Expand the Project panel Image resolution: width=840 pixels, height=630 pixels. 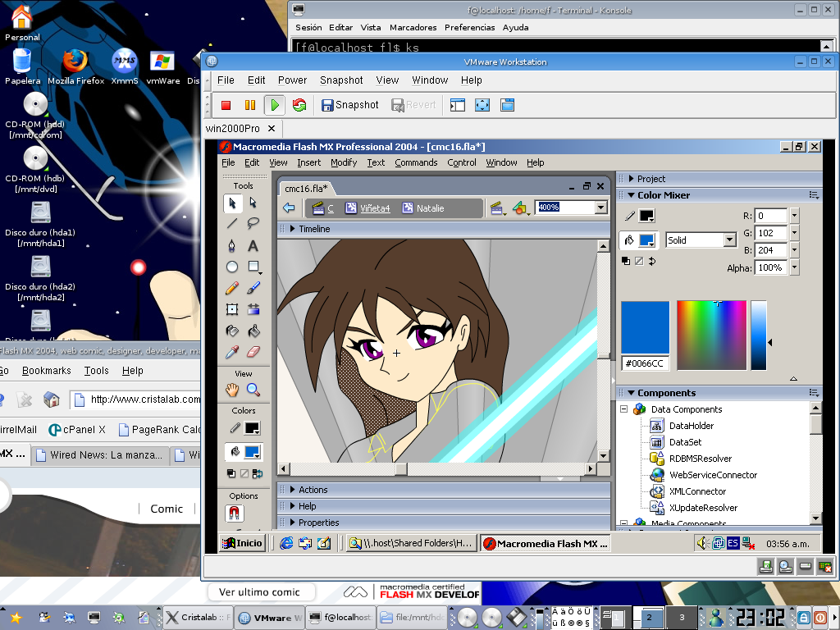(631, 179)
